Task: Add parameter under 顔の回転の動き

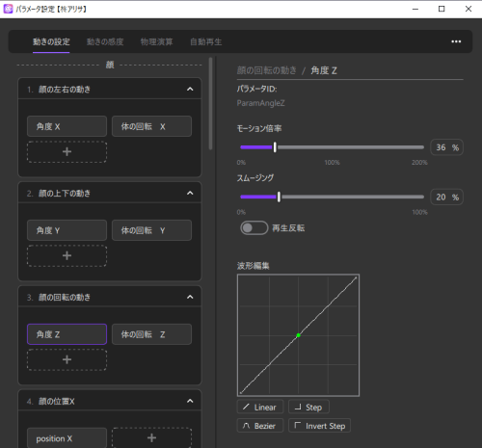Action: click(67, 359)
